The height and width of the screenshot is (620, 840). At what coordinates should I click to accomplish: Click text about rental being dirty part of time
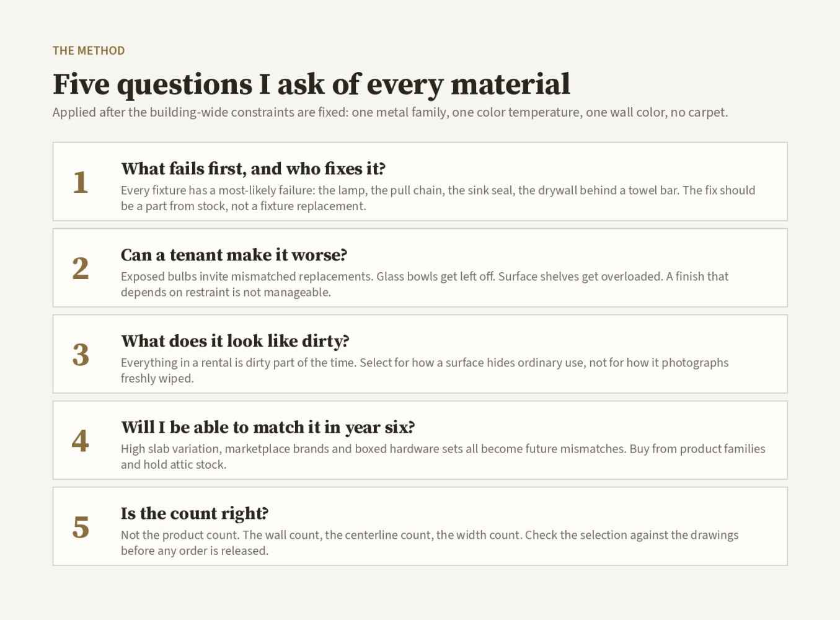(425, 370)
